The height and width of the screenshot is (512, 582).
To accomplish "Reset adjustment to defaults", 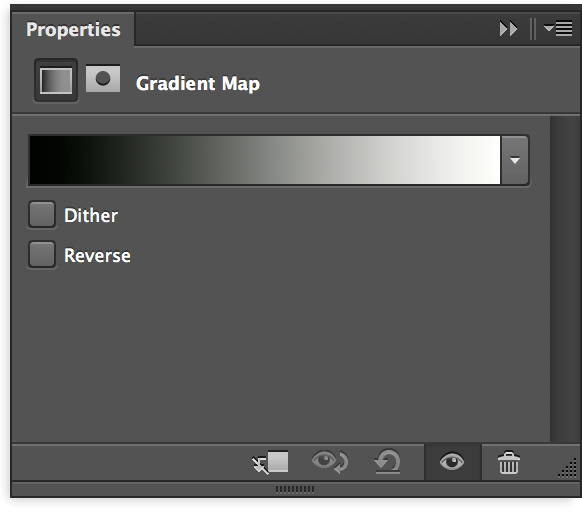I will coord(387,462).
